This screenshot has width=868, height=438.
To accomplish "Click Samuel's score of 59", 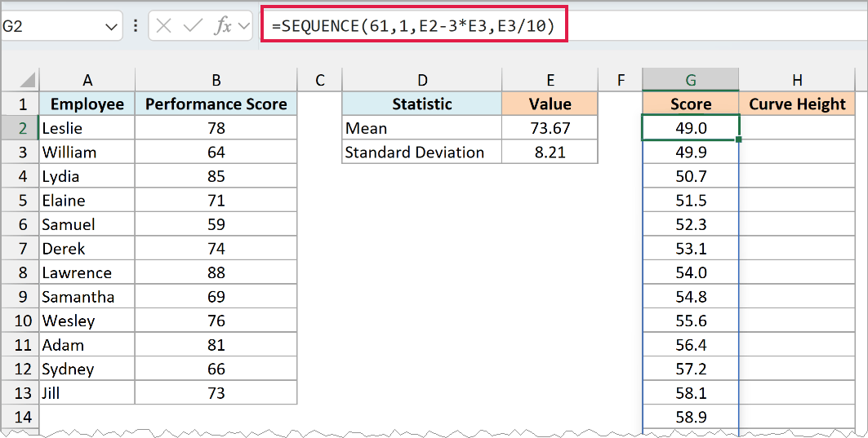I will 216,224.
